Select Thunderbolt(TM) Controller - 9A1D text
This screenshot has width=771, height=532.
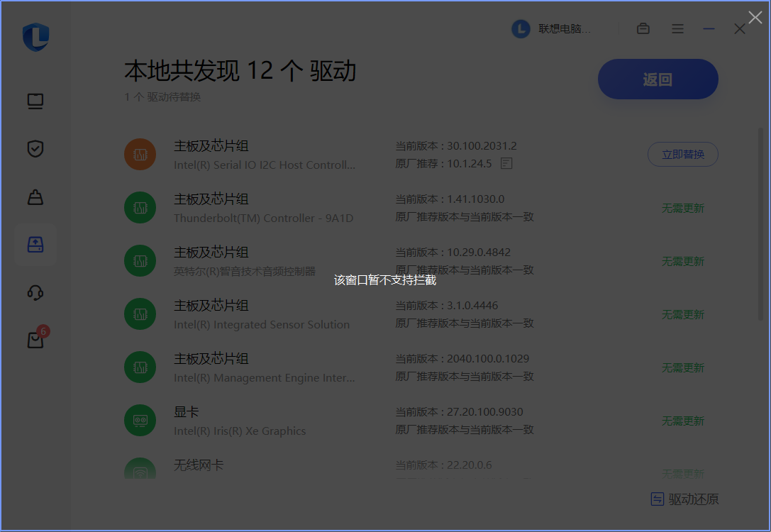pyautogui.click(x=264, y=218)
